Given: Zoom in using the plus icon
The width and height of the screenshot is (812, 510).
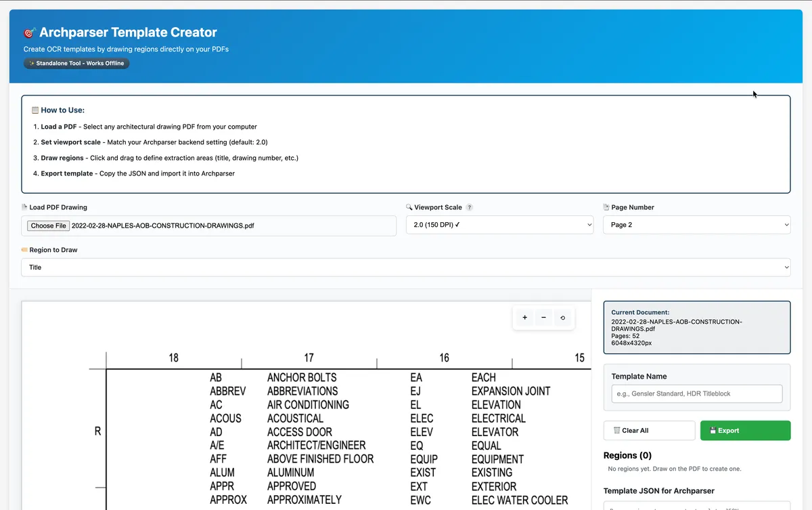Looking at the screenshot, I should tap(524, 317).
